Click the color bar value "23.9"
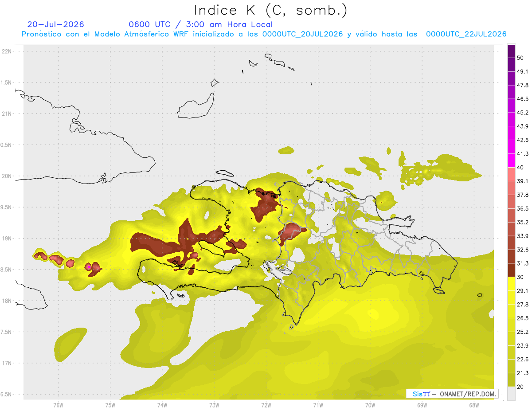This screenshot has height=411, width=532. pos(522,346)
